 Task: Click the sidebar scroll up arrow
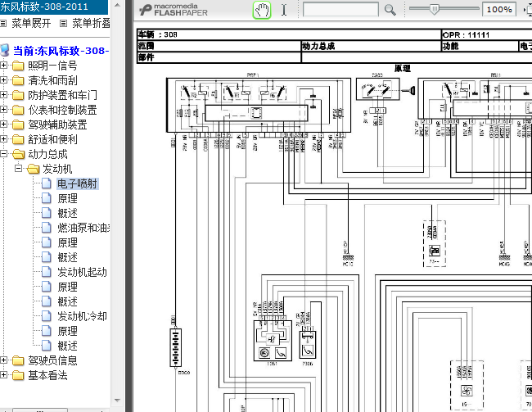click(x=117, y=5)
